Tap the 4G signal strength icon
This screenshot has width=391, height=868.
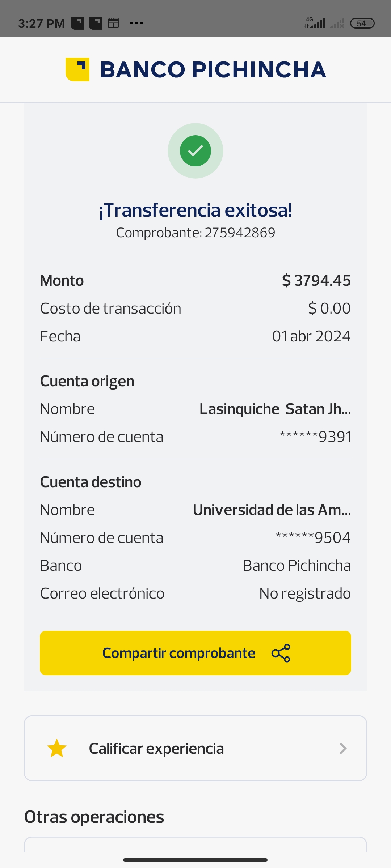pos(315,23)
